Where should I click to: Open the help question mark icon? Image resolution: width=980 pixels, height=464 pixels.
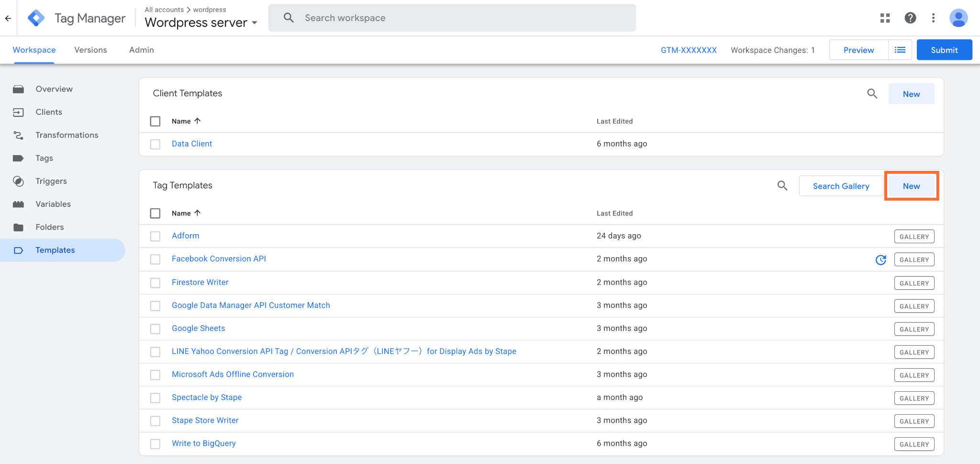(x=910, y=18)
